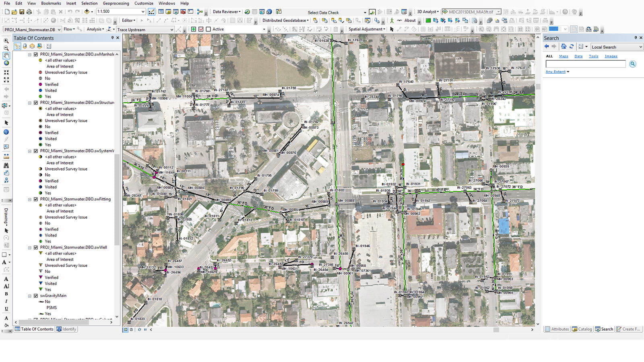
Task: Click the Any Extent link in Search panel
Action: (555, 71)
